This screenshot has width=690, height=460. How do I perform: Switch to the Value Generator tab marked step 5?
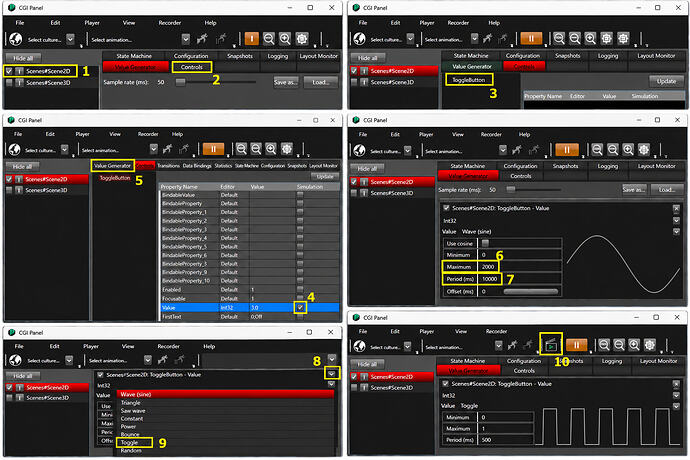113,166
